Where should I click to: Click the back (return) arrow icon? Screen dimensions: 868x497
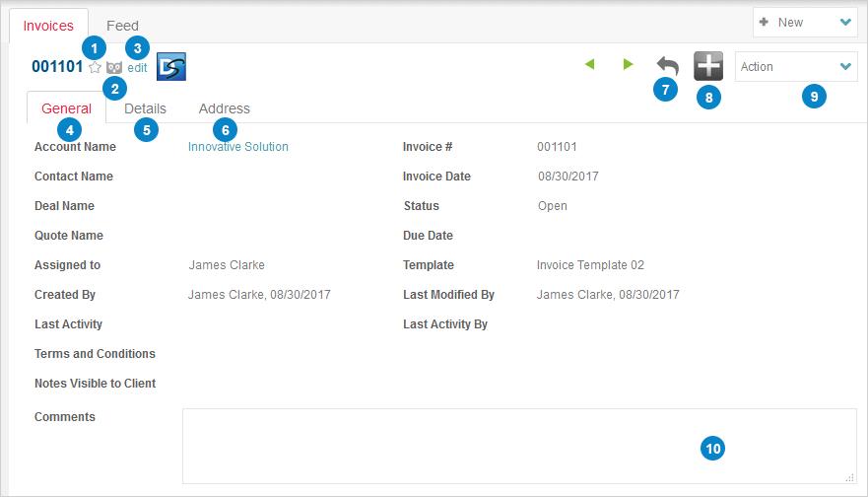[x=668, y=66]
